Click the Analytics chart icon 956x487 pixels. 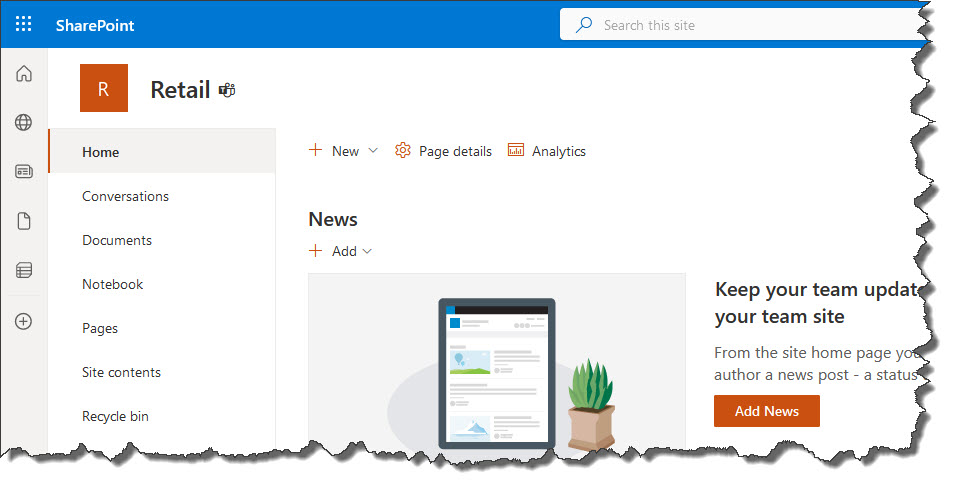coord(516,150)
